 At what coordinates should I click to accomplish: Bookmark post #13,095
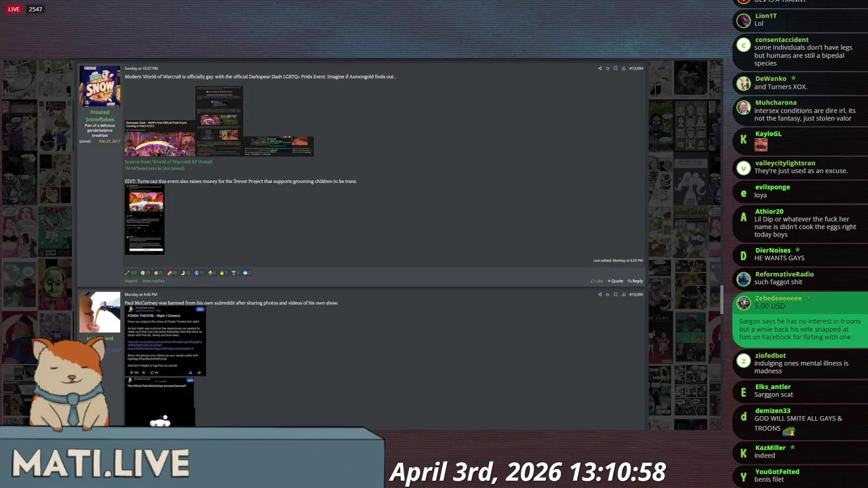tap(616, 295)
